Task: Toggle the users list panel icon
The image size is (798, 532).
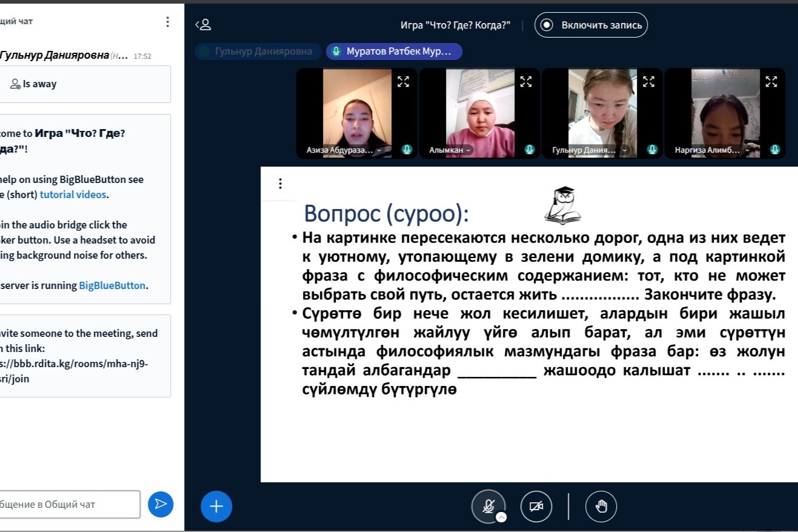Action: click(203, 25)
